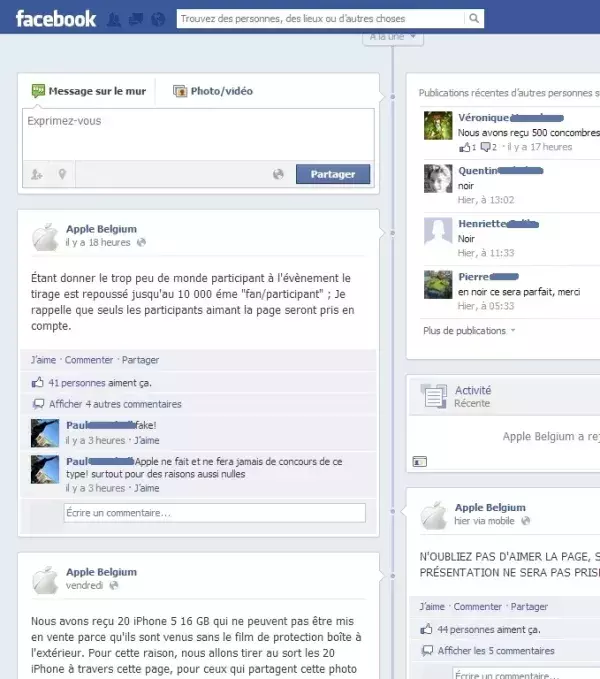Click the Partager button in composer
600x679 pixels.
coord(333,174)
